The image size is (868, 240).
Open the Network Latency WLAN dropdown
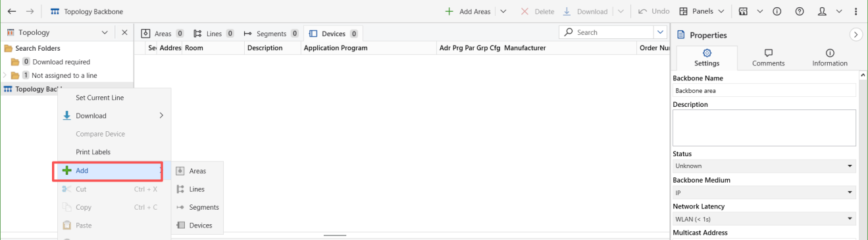[764, 219]
